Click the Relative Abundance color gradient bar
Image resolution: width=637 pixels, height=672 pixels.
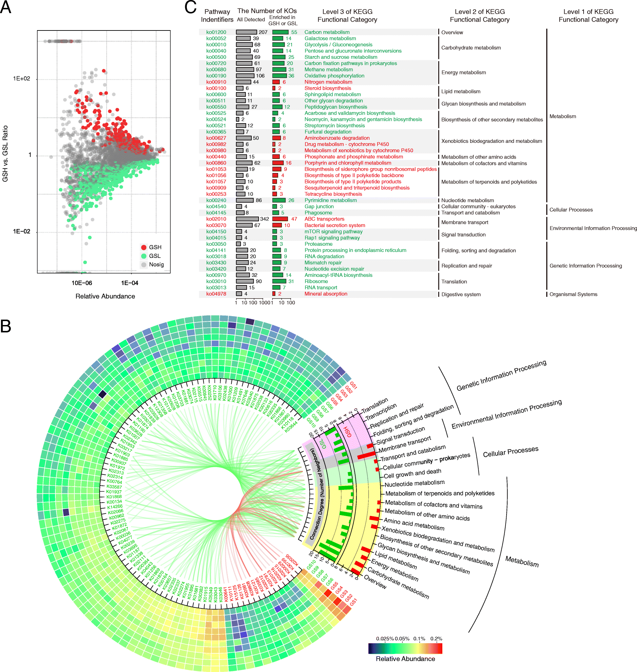point(405,648)
